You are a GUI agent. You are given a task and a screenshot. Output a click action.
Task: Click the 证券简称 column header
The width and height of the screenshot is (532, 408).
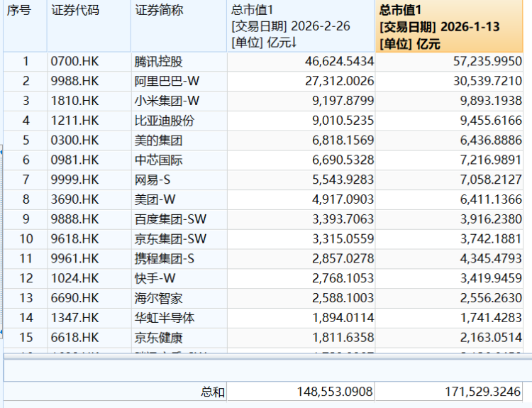pos(159,10)
